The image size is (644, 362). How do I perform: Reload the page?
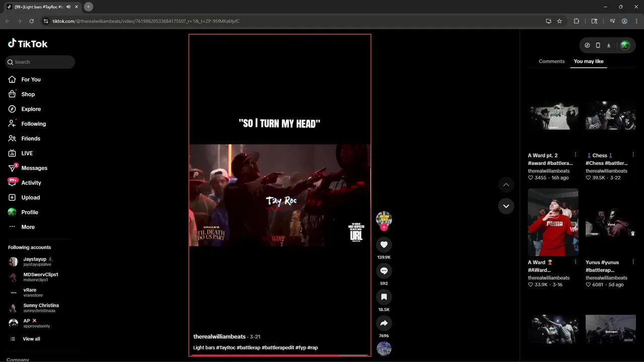[x=31, y=21]
